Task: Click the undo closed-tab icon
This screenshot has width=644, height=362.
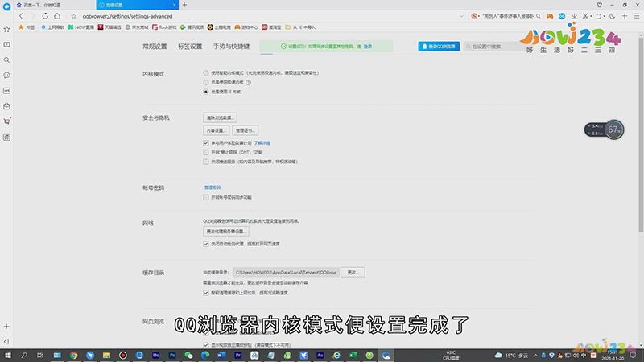Action: point(598,16)
